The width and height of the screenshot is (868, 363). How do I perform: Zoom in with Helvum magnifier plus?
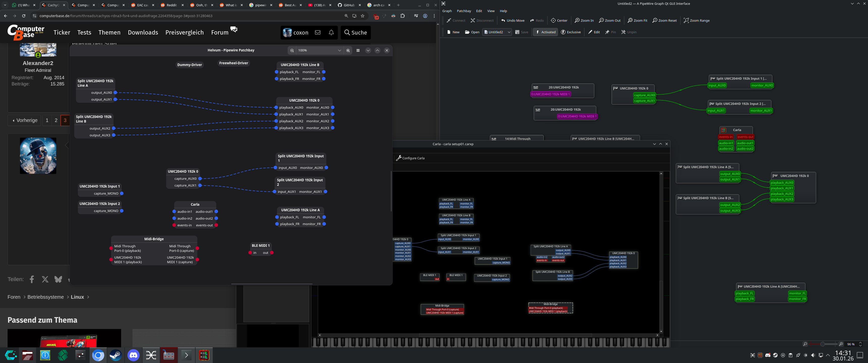348,50
